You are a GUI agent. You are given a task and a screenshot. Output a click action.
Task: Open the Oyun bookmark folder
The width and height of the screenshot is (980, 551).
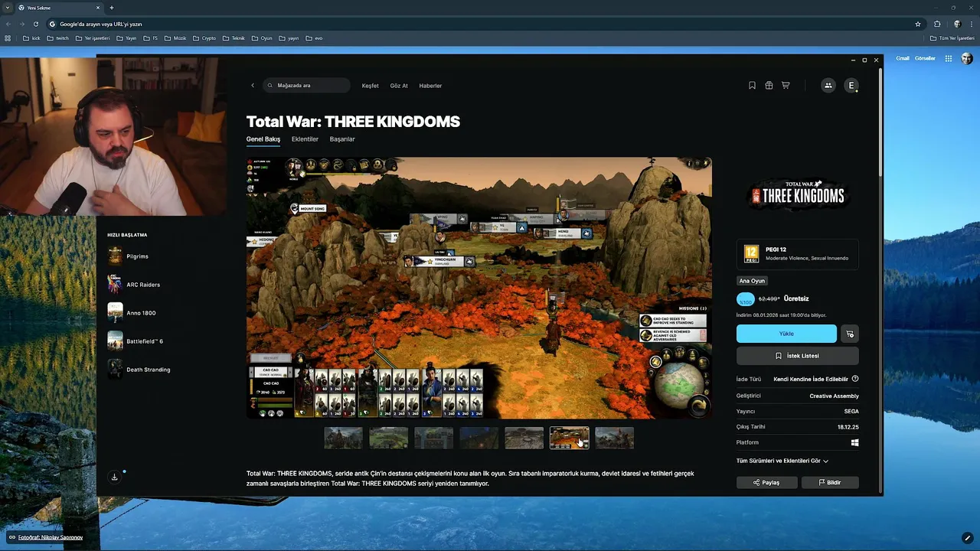(262, 38)
